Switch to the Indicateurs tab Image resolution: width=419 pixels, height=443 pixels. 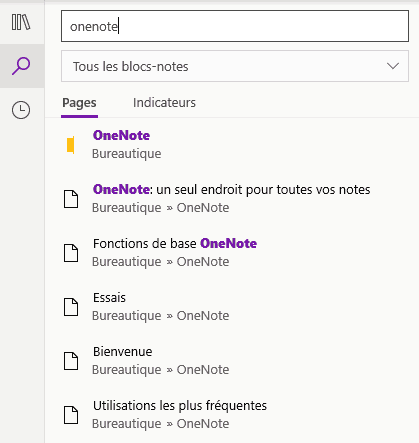[164, 103]
